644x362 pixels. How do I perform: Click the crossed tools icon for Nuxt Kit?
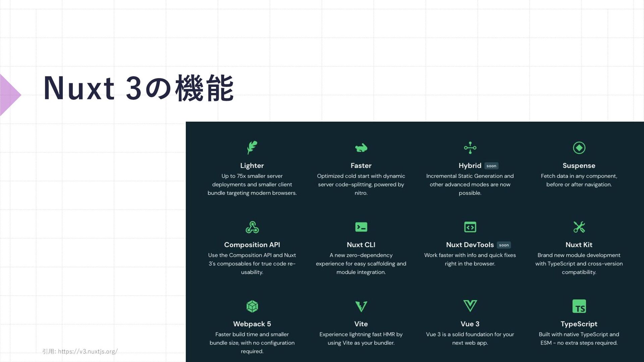[x=579, y=227]
